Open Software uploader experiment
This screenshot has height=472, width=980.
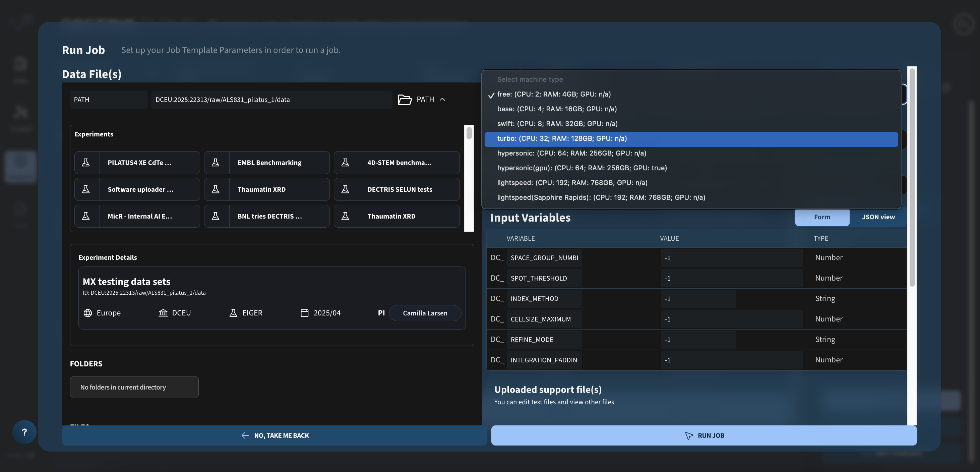137,189
